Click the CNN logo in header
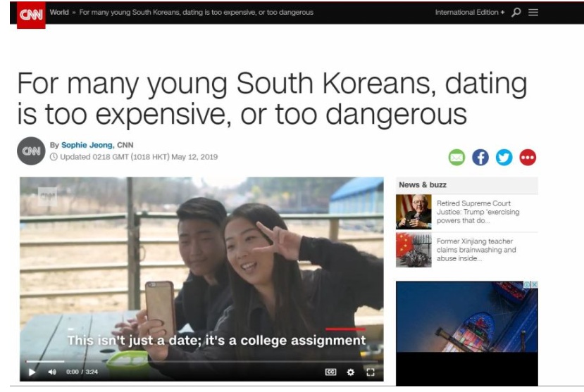The height and width of the screenshot is (392, 584). click(31, 15)
